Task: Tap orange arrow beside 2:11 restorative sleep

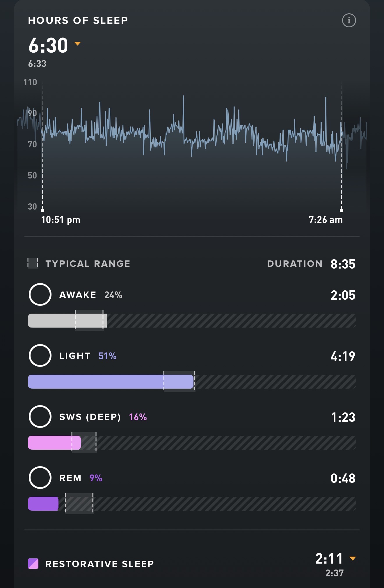Action: click(x=353, y=558)
